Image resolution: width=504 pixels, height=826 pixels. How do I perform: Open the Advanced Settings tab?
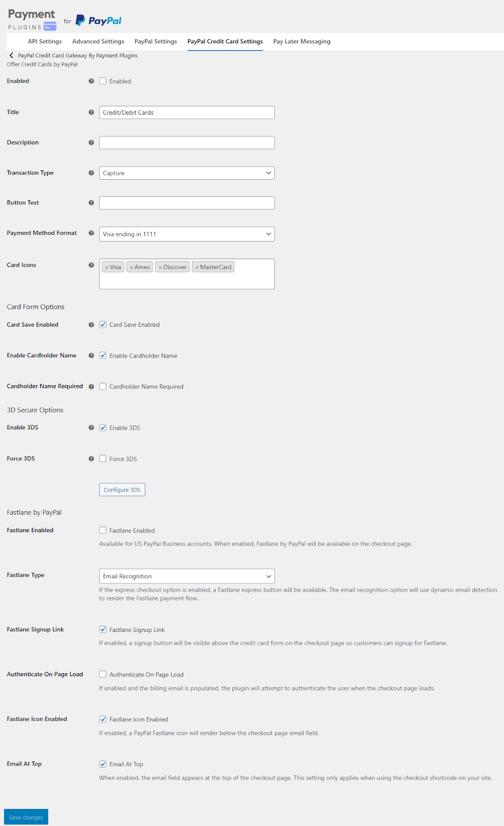pos(98,41)
